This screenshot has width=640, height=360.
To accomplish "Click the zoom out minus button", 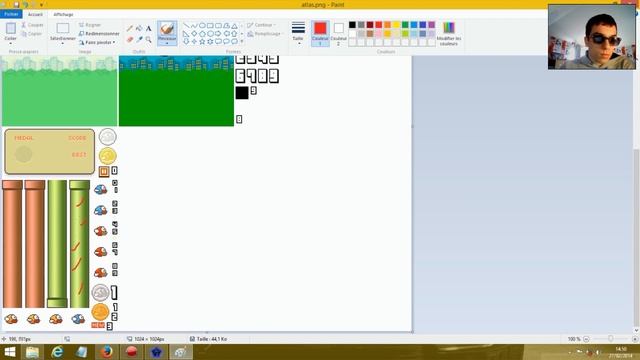I will click(586, 339).
